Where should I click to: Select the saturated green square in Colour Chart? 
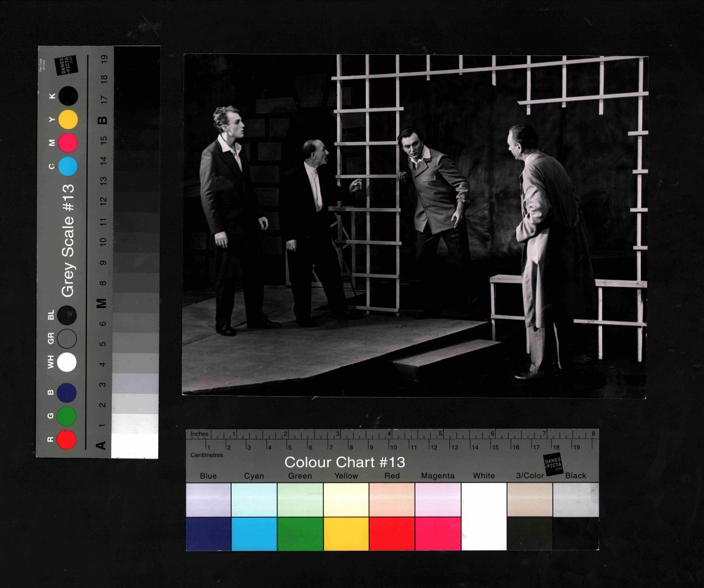click(300, 534)
